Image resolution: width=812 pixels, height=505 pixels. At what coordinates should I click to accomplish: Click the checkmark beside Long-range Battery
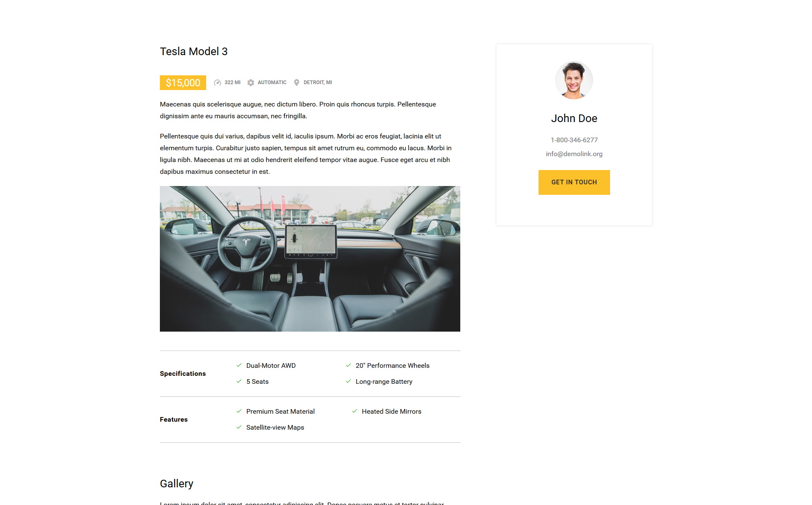pyautogui.click(x=348, y=381)
